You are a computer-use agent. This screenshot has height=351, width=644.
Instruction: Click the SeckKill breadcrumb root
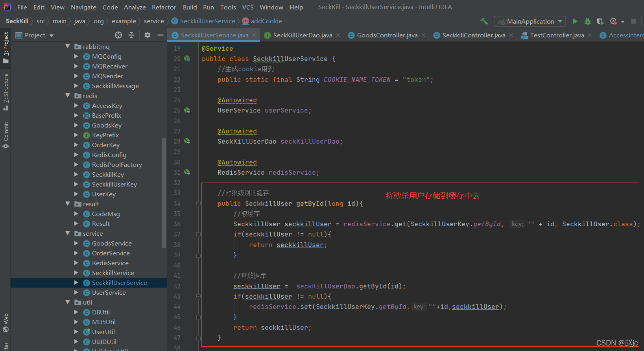click(x=17, y=21)
